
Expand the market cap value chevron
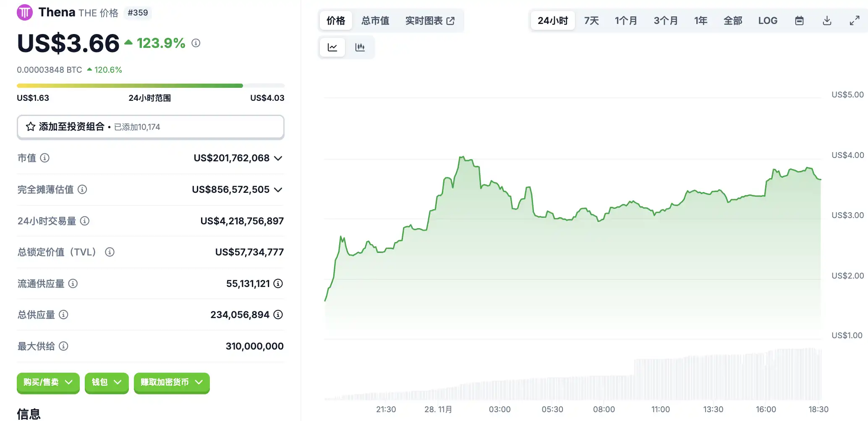point(278,158)
